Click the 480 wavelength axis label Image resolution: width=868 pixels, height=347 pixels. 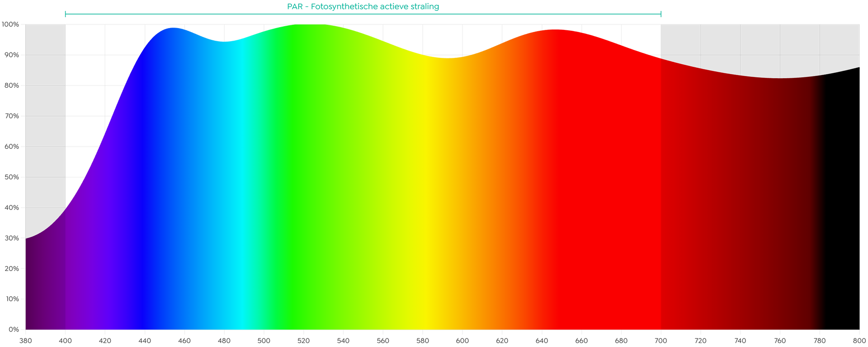pyautogui.click(x=224, y=340)
